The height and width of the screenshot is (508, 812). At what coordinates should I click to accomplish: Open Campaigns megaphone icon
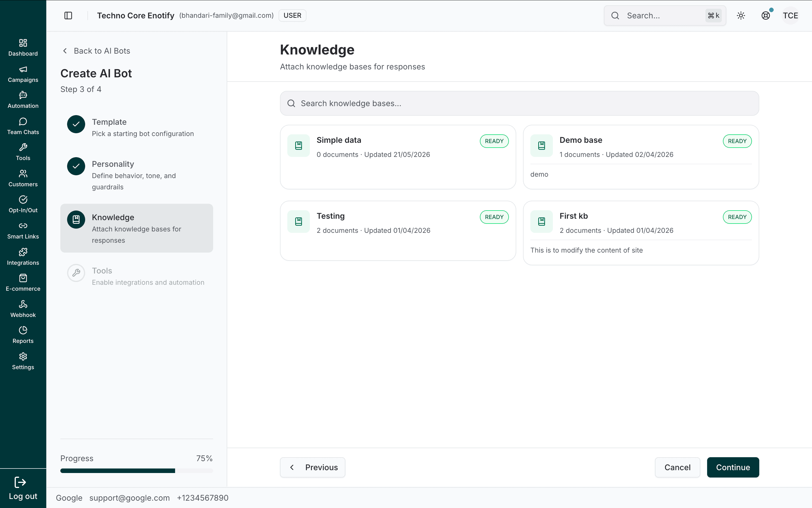click(23, 69)
